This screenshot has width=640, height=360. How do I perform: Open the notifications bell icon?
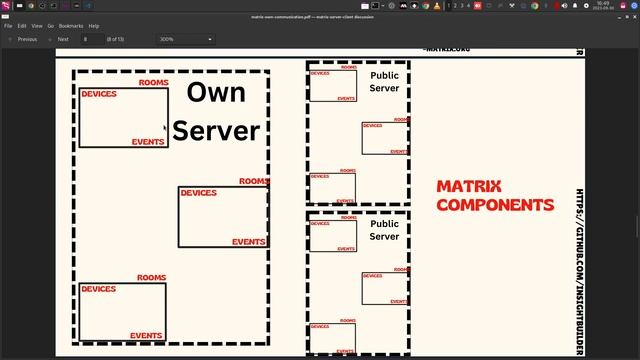(x=575, y=6)
